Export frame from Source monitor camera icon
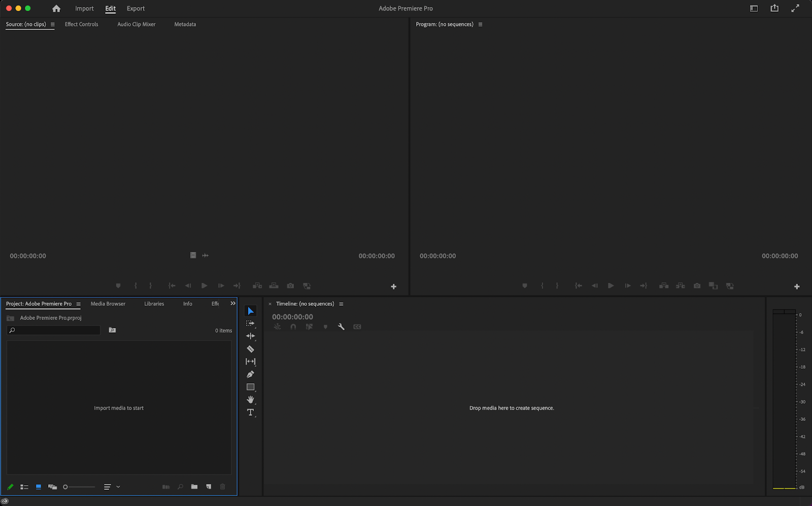This screenshot has height=506, width=812. [290, 286]
